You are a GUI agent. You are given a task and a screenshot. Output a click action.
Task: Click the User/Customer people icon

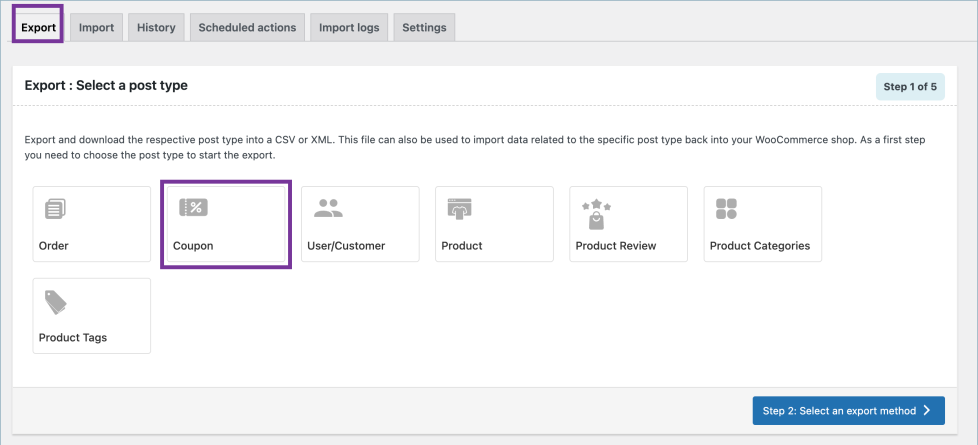tap(328, 208)
